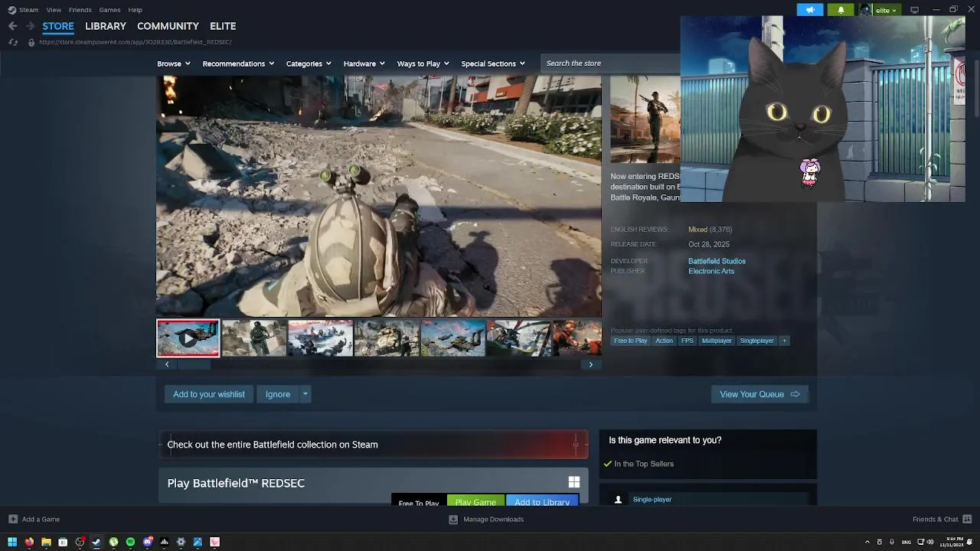
Task: Click the Steam announcements megaphone icon
Action: click(809, 10)
